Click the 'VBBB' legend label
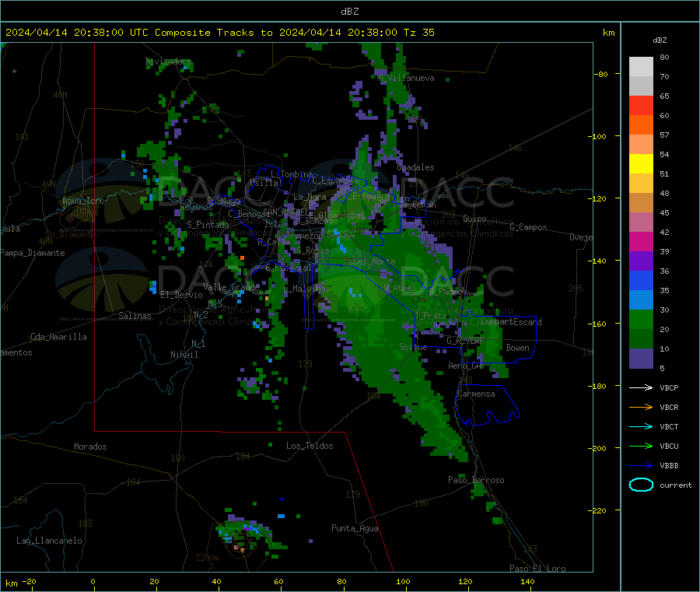Viewport: 700px width, 592px height. point(669,466)
